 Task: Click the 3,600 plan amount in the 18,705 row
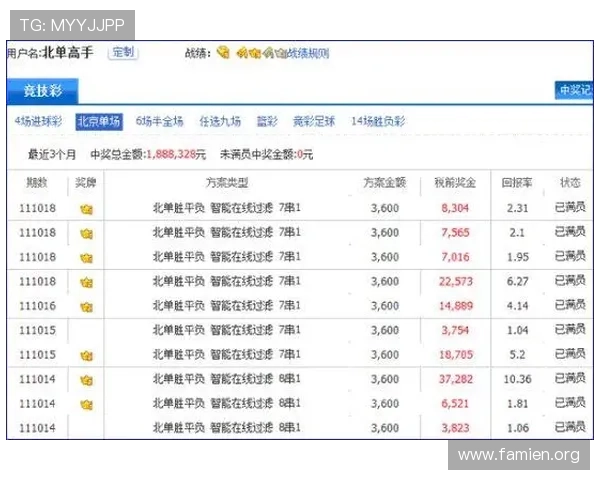coord(385,354)
